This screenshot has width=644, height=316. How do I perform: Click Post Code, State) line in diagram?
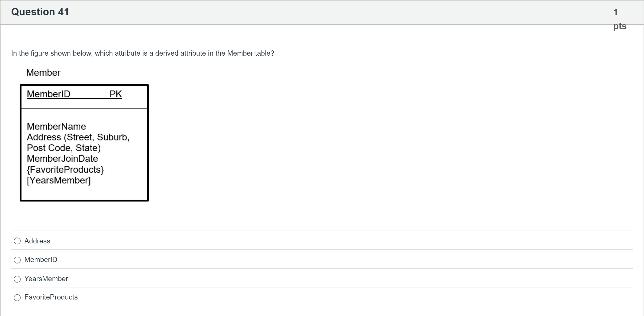(x=64, y=148)
